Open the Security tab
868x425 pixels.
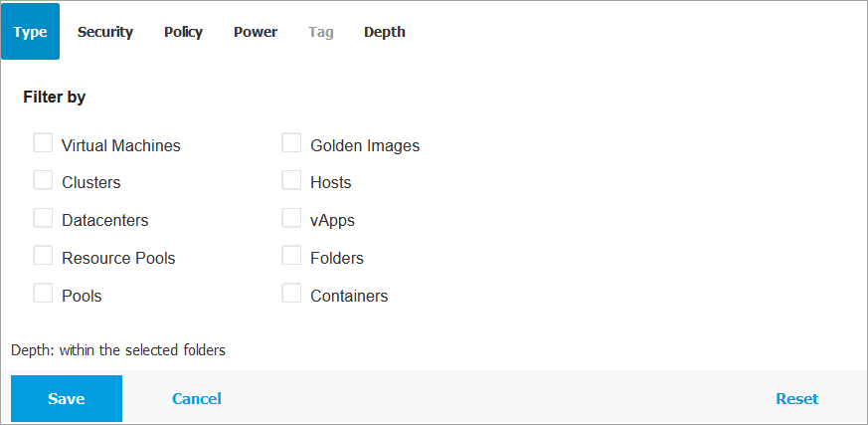click(x=105, y=32)
